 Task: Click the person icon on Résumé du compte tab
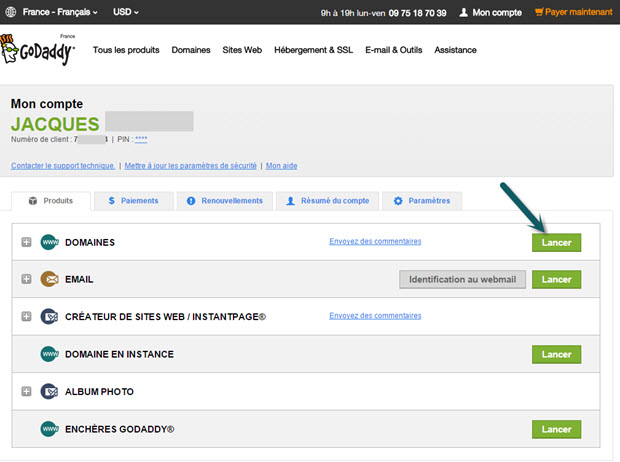coord(291,201)
